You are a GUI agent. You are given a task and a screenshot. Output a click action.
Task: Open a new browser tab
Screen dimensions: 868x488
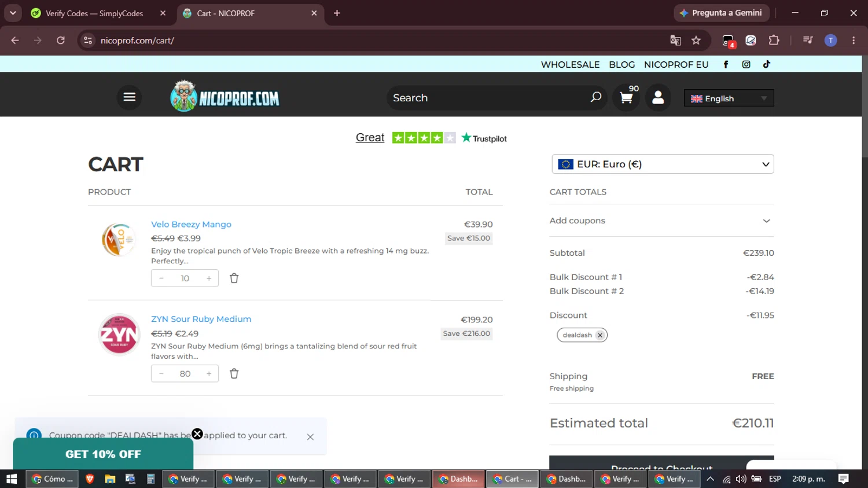click(337, 13)
